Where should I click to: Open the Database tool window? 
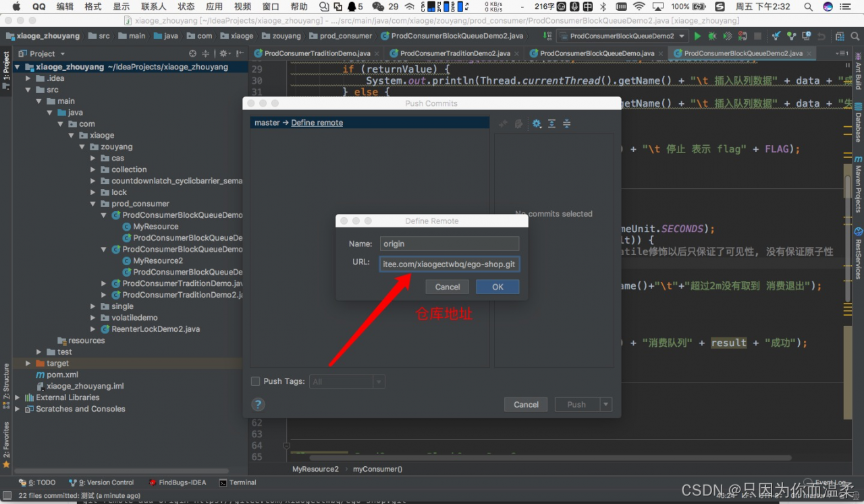tap(858, 121)
